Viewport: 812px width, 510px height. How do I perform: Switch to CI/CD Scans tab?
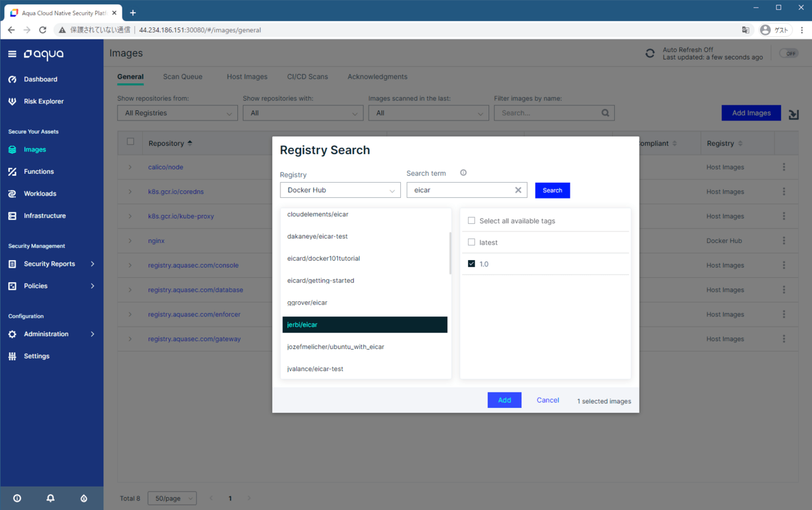(x=308, y=77)
